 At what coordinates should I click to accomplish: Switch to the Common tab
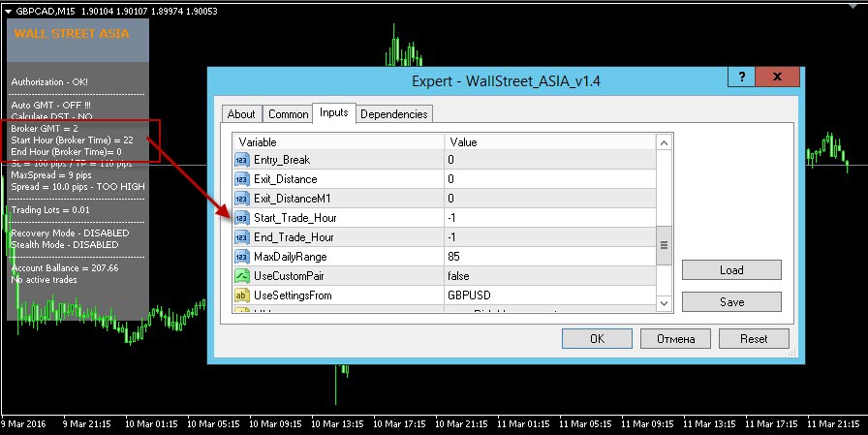click(288, 114)
